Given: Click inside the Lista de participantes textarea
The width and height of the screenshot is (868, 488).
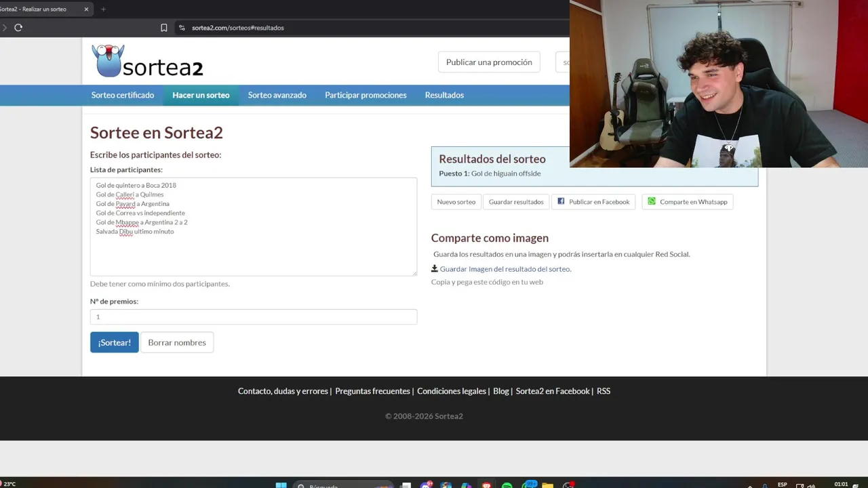Looking at the screenshot, I should (x=254, y=226).
